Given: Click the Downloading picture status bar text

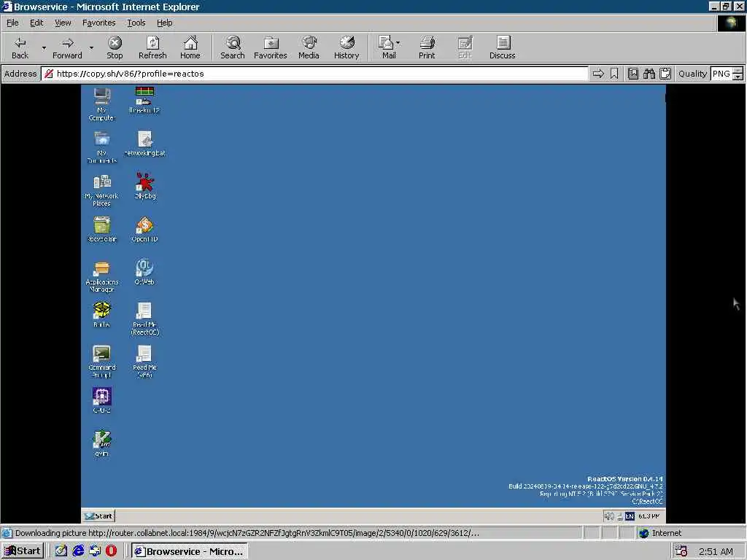Looking at the screenshot, I should 247,533.
